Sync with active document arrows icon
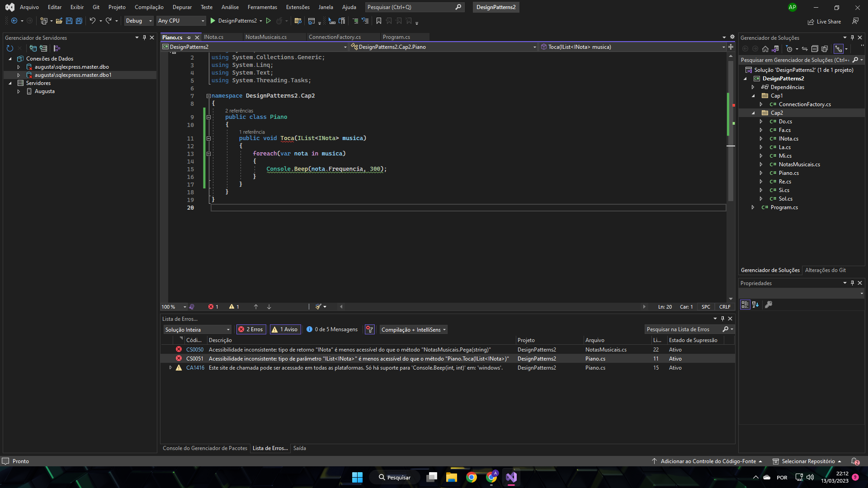The image size is (868, 488). click(x=805, y=49)
